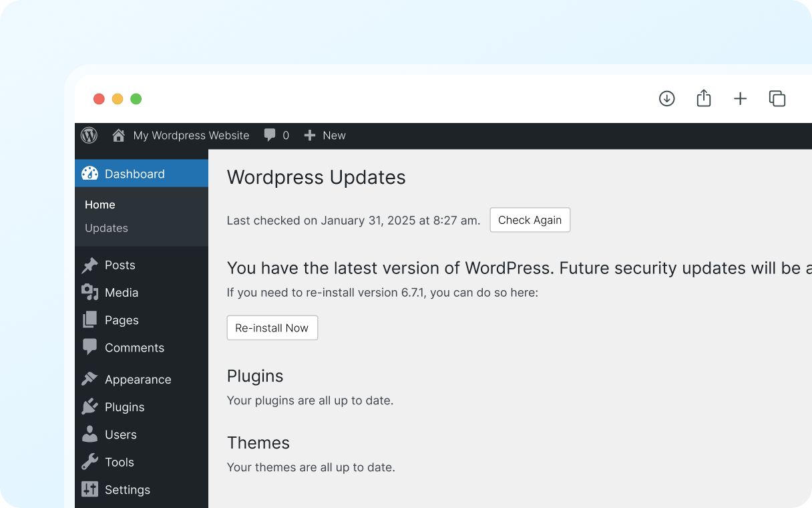Click the plus icon next to New

(310, 136)
